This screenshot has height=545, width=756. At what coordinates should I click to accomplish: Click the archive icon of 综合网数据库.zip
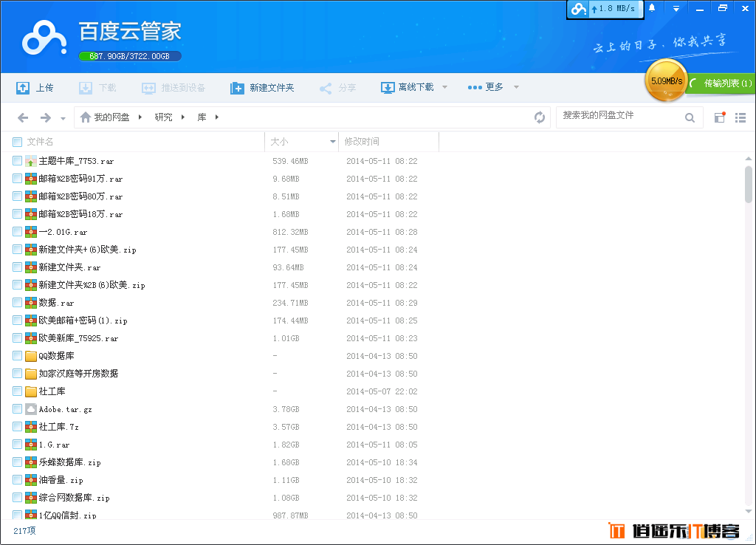tap(31, 498)
